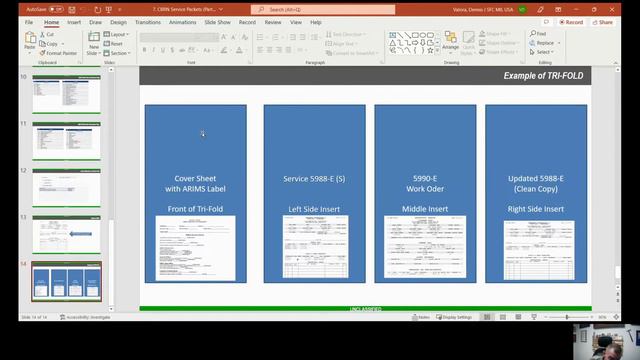640x360 pixels.
Task: Expand the Copy options arrow
Action: pyautogui.click(x=63, y=44)
